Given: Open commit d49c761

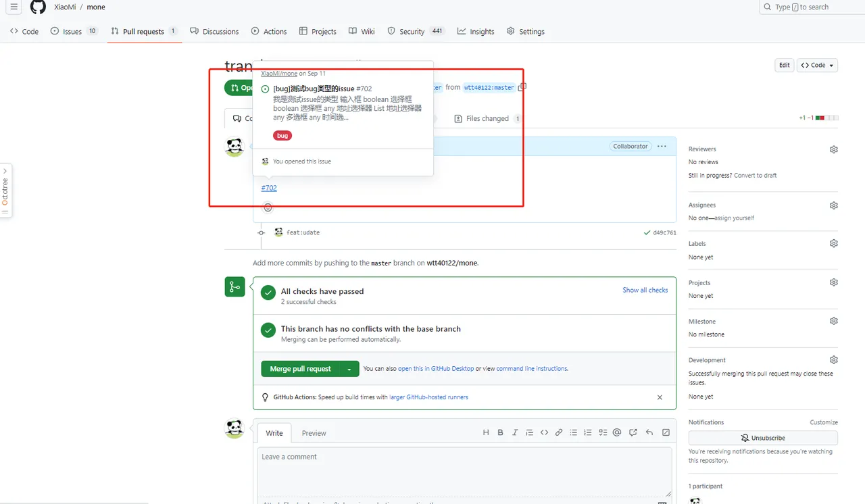Looking at the screenshot, I should 664,232.
